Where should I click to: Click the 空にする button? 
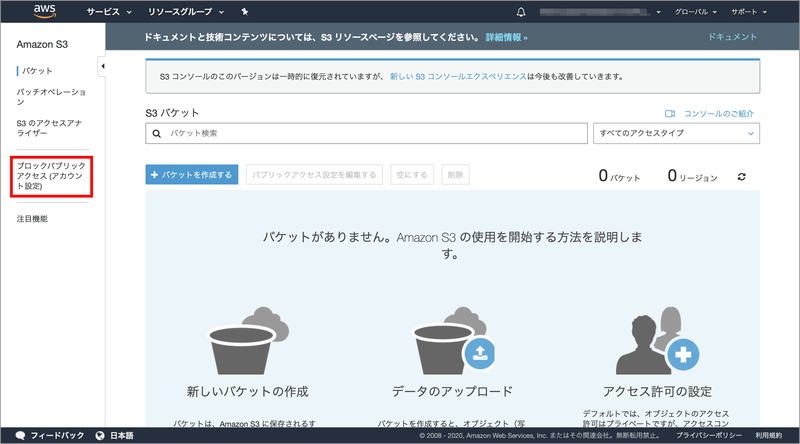click(x=412, y=175)
